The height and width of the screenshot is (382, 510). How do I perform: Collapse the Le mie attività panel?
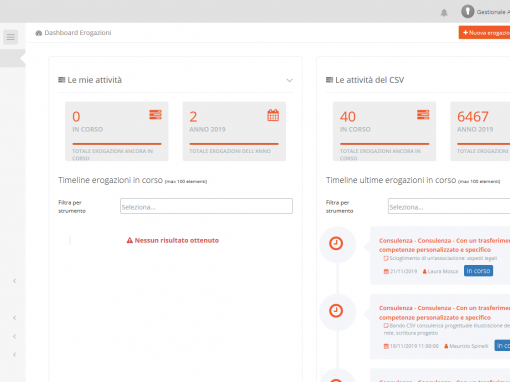(289, 80)
